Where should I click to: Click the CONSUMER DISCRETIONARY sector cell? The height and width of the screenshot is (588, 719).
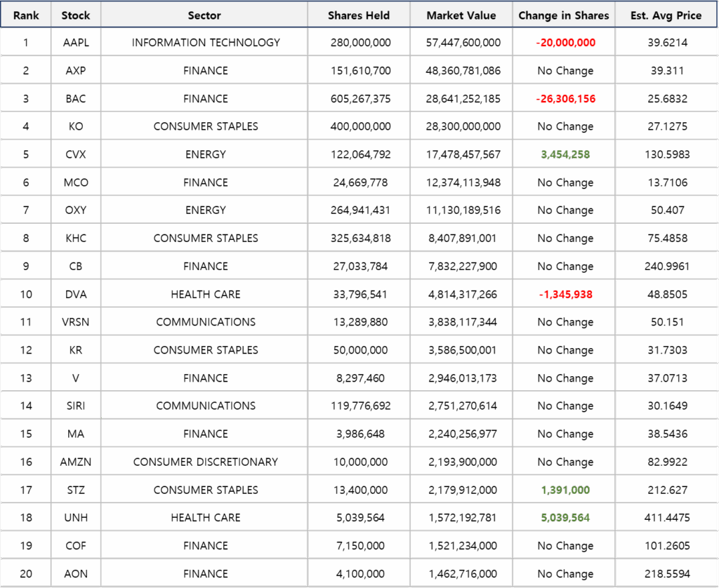click(206, 462)
